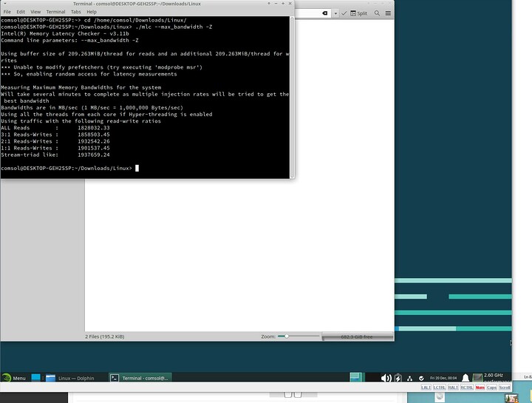
Task: Open the File menu in Terminal
Action: tap(7, 12)
